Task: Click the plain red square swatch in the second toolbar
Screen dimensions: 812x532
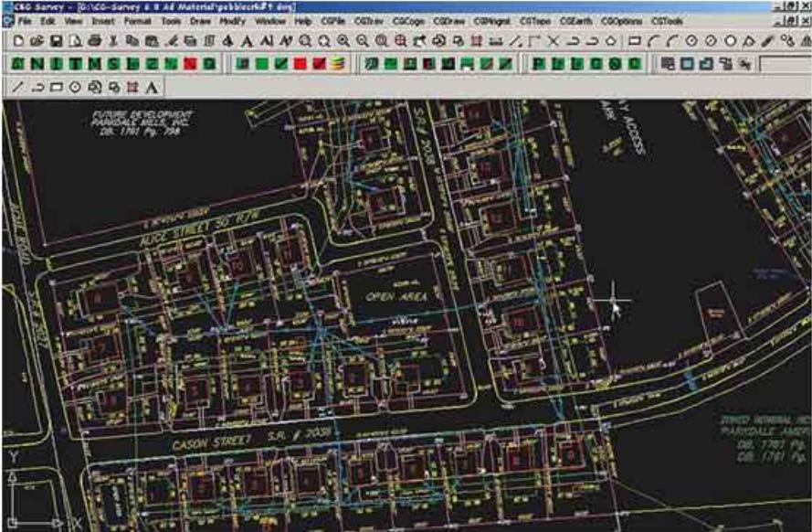Action: (x=300, y=64)
